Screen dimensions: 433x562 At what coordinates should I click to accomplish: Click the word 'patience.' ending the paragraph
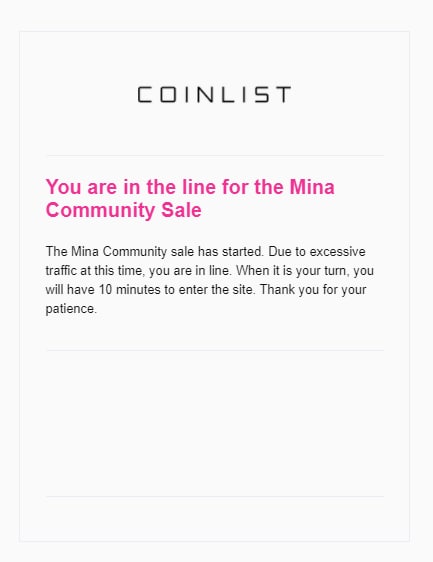pyautogui.click(x=71, y=309)
